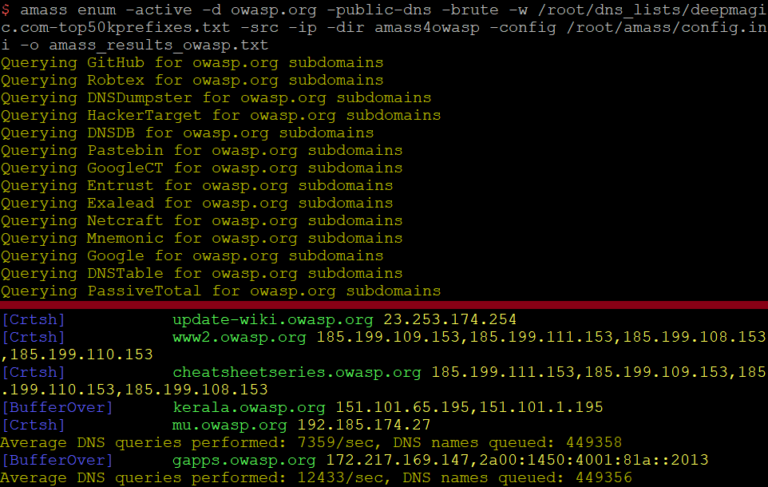Click the [BufferOver] tag beside kerala.owasp.org
Image resolution: width=768 pixels, height=487 pixels.
[57, 408]
